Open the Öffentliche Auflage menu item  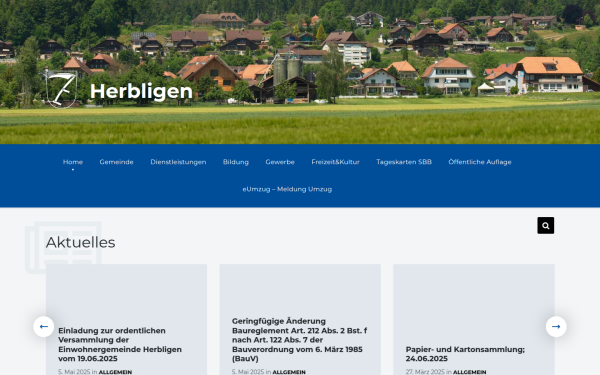coord(480,162)
